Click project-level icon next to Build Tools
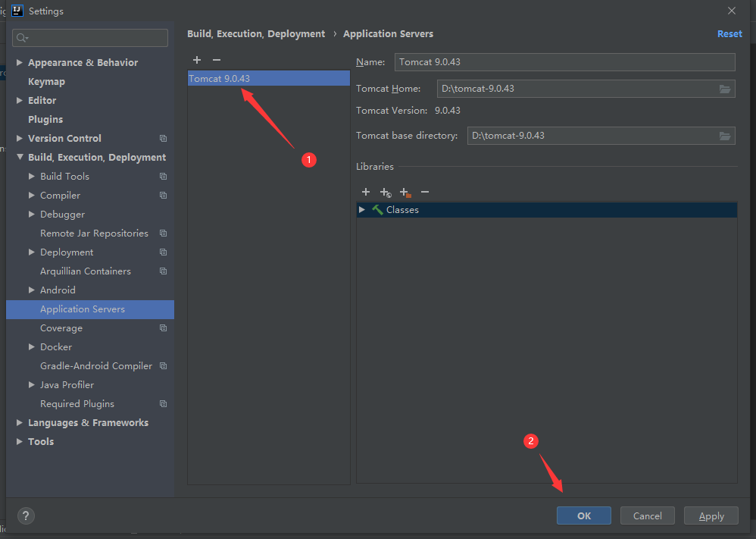756x539 pixels. coord(164,177)
